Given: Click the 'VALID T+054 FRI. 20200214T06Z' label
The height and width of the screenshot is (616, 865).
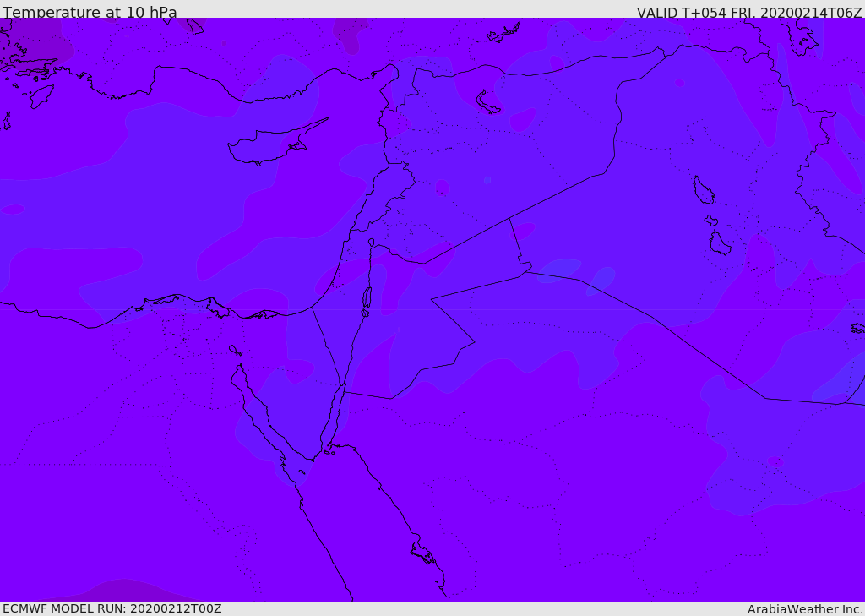Looking at the screenshot, I should [x=748, y=12].
